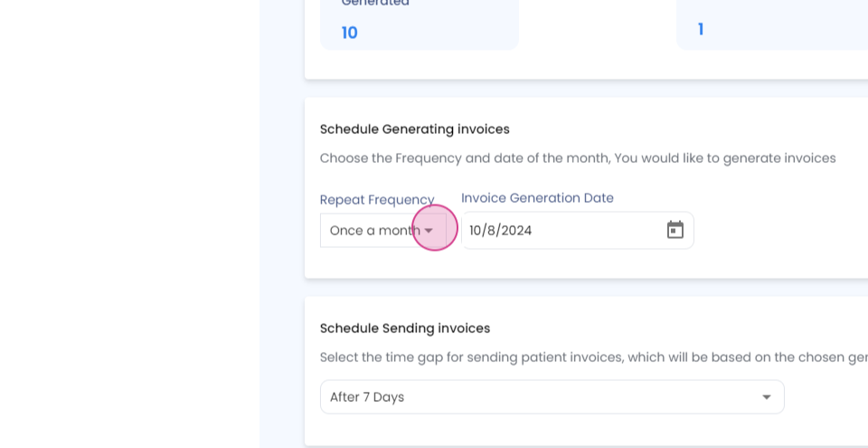Click the Repeat Frequency dropdown arrow
The height and width of the screenshot is (448, 868).
pyautogui.click(x=429, y=231)
